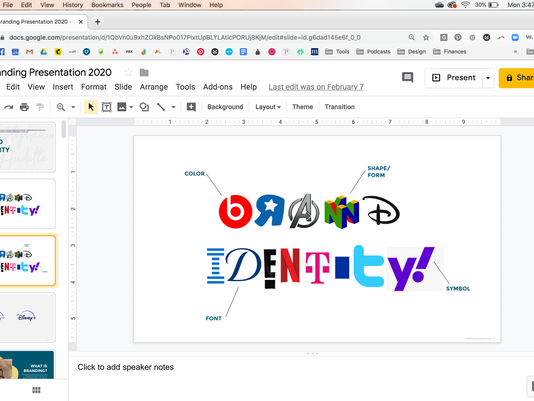Open the View menu in Slides

point(36,87)
